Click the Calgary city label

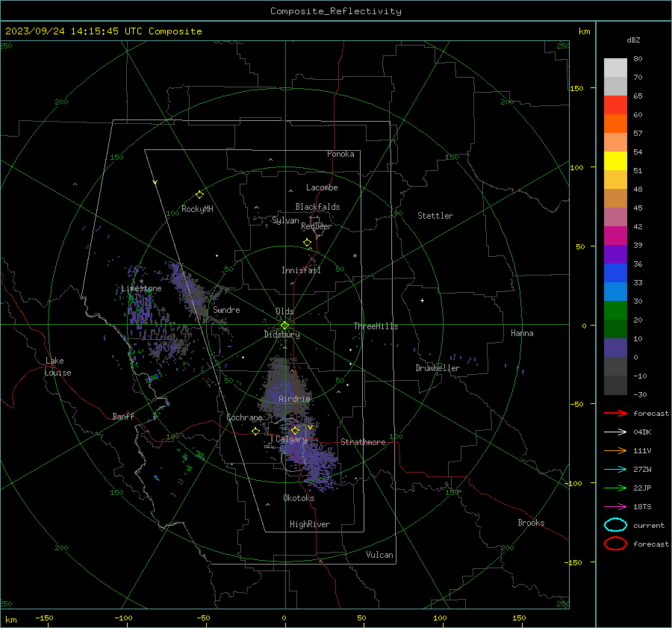(291, 439)
